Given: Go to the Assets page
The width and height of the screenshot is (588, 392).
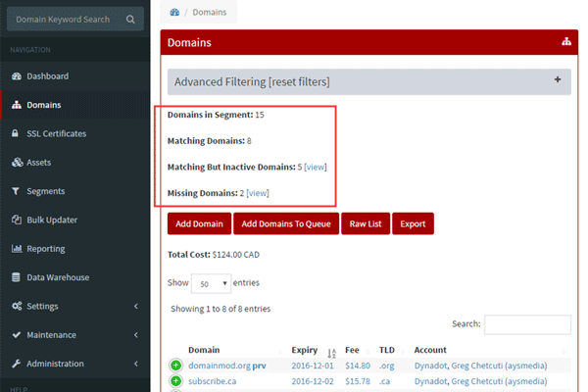Looking at the screenshot, I should [x=38, y=162].
